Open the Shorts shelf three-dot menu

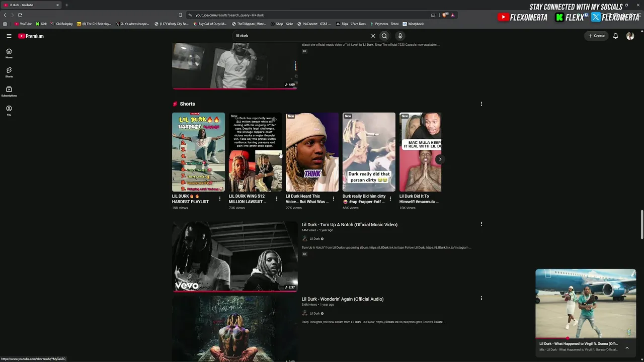(481, 104)
